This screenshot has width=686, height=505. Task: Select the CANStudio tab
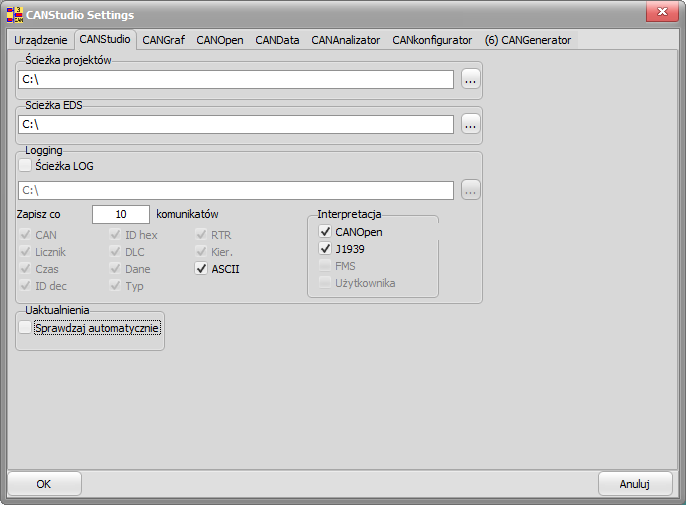pyautogui.click(x=105, y=39)
